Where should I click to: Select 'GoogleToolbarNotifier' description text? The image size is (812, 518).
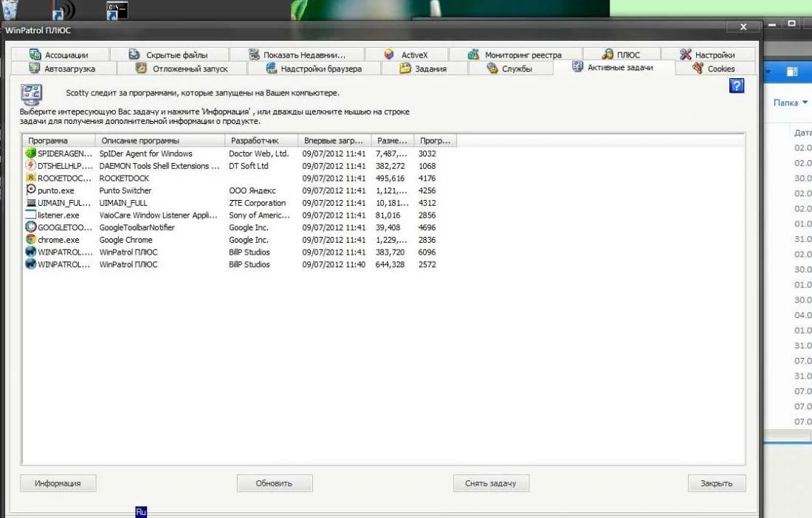pos(137,228)
